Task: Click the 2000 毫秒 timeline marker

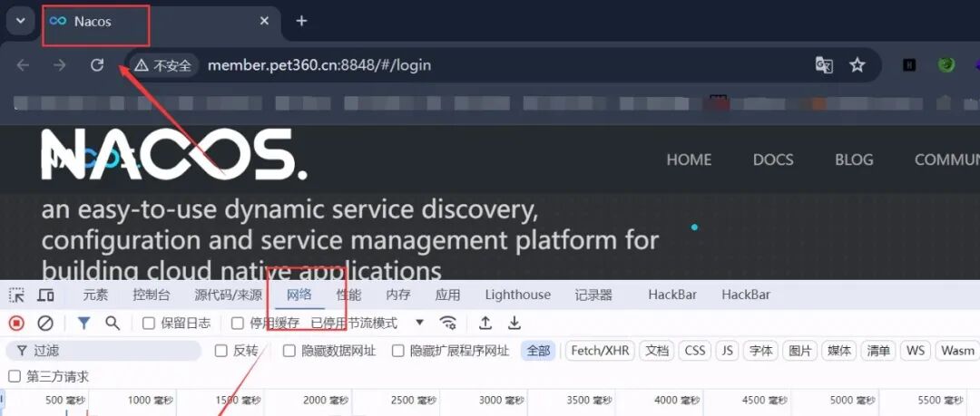Action: coord(325,401)
